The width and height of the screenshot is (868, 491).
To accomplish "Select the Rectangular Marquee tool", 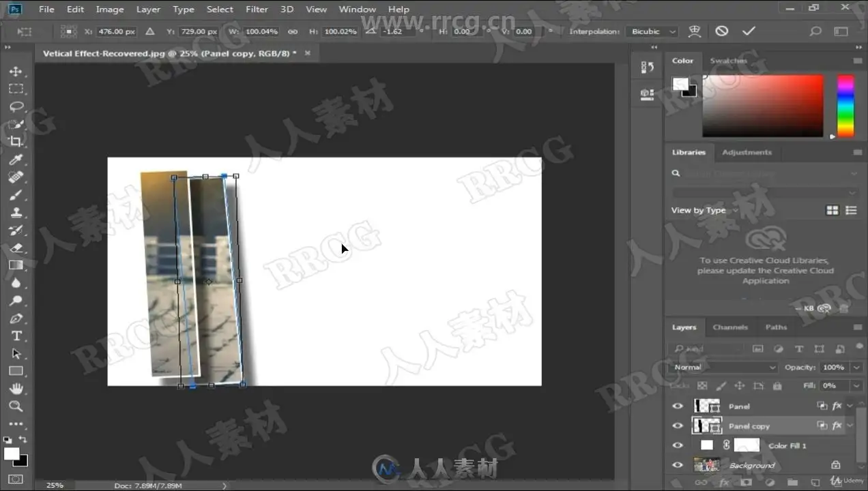I will point(16,89).
